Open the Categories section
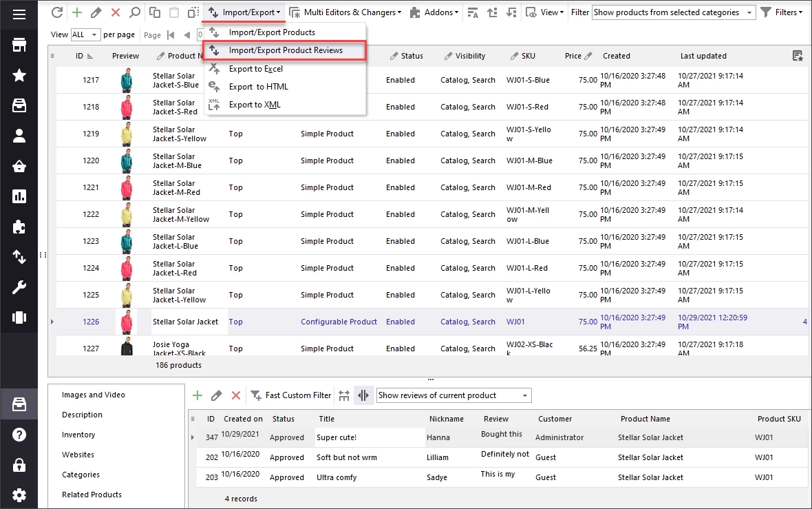 click(81, 475)
